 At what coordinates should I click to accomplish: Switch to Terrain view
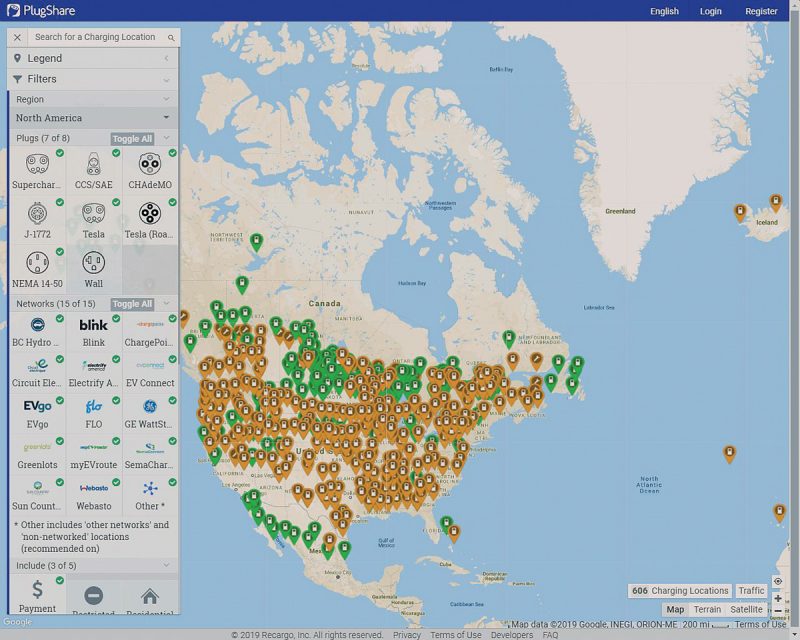pyautogui.click(x=707, y=609)
